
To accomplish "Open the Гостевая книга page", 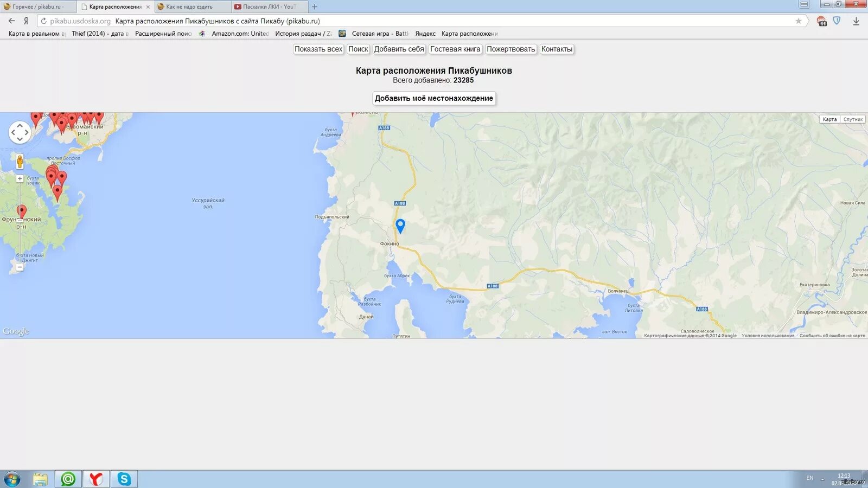I will click(455, 49).
